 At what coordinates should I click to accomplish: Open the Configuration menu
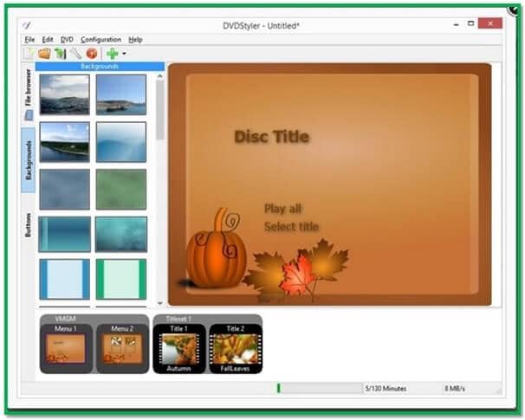tap(100, 40)
